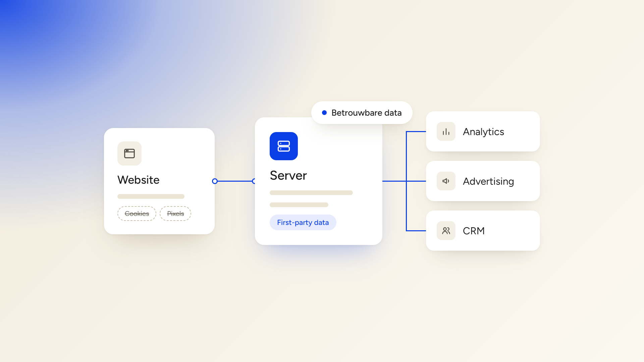
Task: Click the Website heading
Action: [x=139, y=180]
